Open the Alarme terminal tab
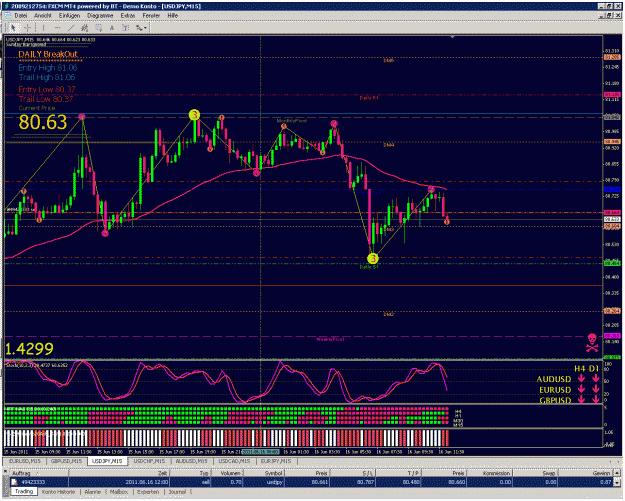Screen dimensions: 625x501 click(92, 492)
